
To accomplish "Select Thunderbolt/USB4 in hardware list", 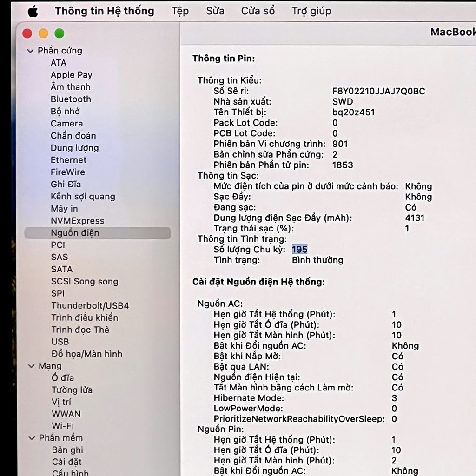I will (x=90, y=305).
